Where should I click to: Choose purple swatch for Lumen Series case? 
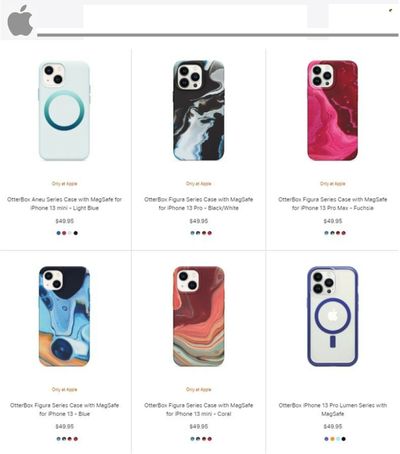click(326, 439)
